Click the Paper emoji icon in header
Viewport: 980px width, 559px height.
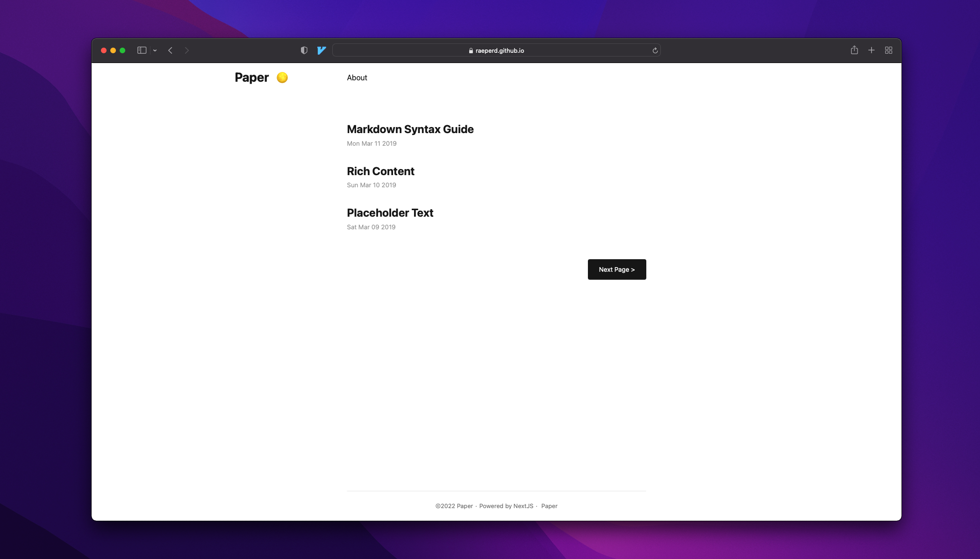[x=282, y=78]
